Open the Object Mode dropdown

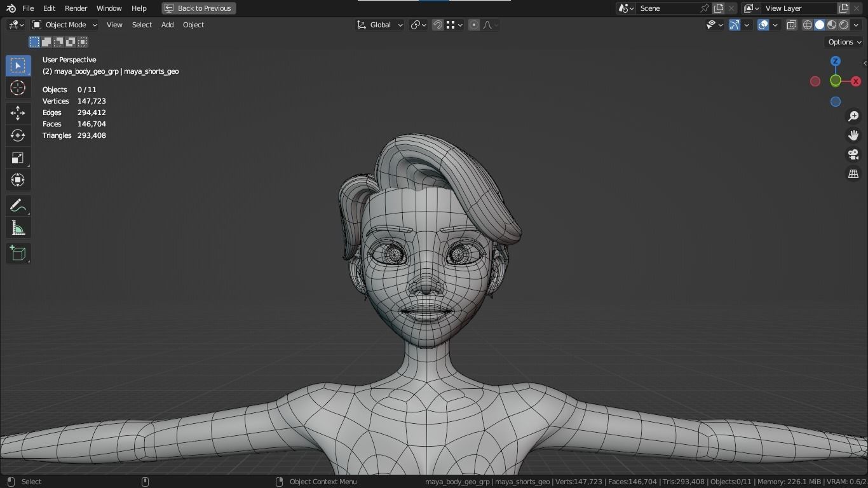tap(64, 25)
